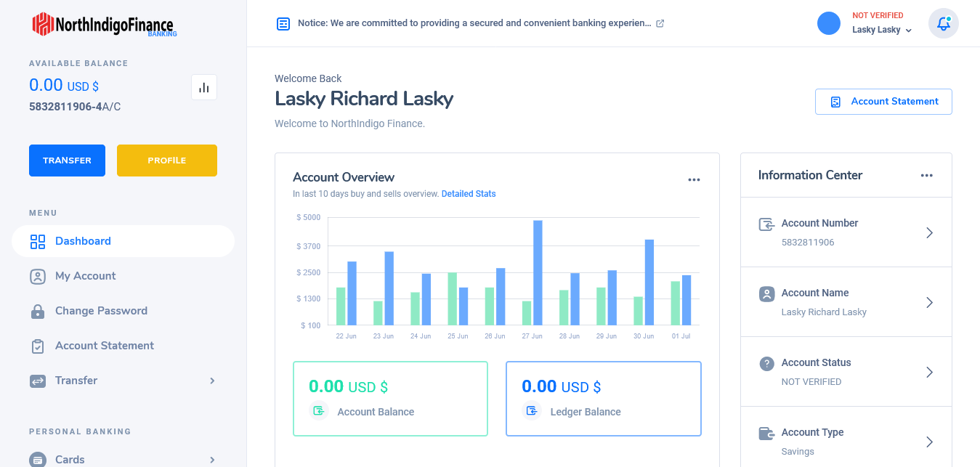Click the Account Statement outlined button
Image resolution: width=980 pixels, height=467 pixels.
(883, 102)
